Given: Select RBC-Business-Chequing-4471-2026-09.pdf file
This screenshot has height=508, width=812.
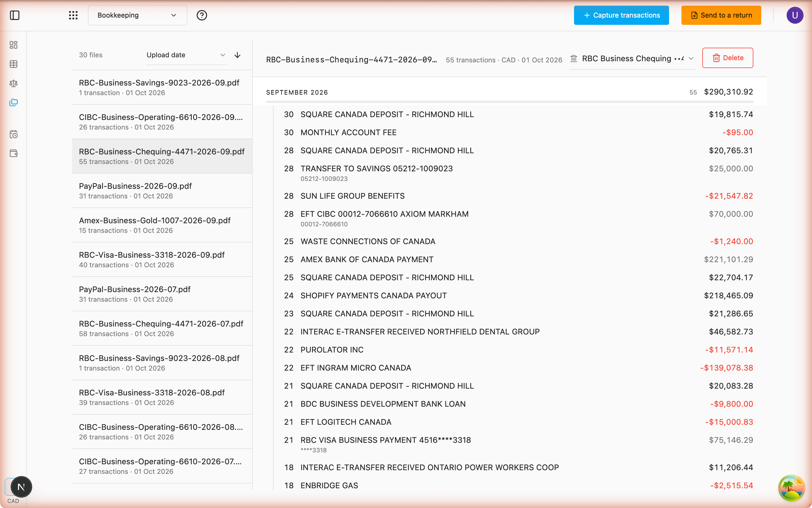Looking at the screenshot, I should 162,156.
